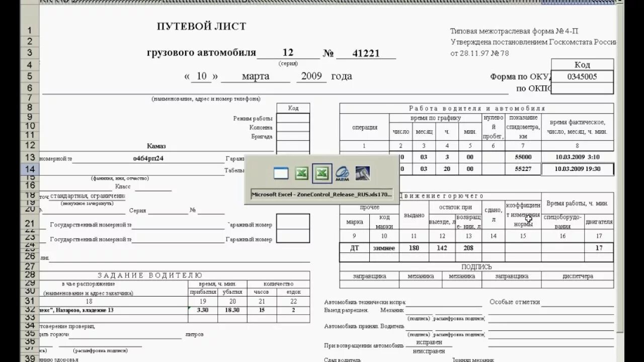
Task: Click 'ПОДПИСЬ' header cell
Action: (x=476, y=267)
